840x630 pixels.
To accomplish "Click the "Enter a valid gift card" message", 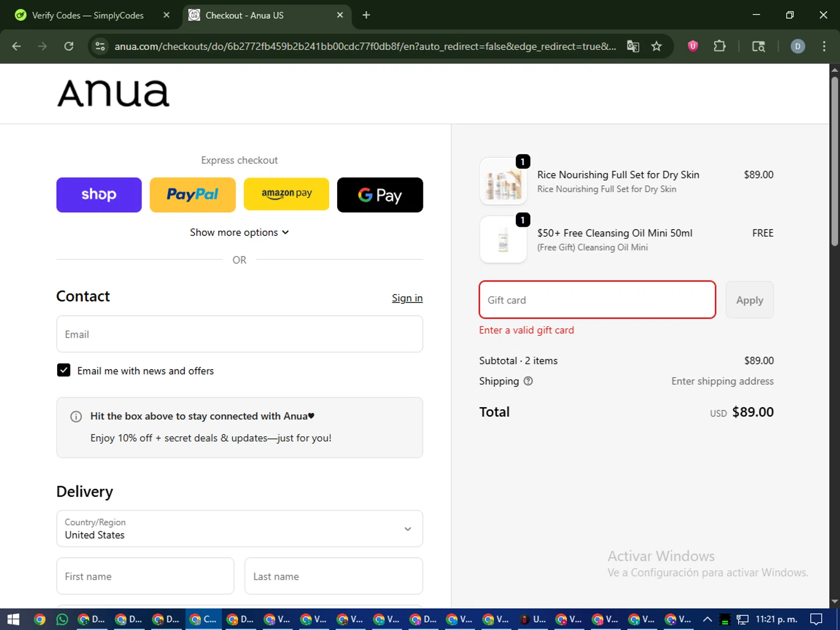I will click(526, 330).
